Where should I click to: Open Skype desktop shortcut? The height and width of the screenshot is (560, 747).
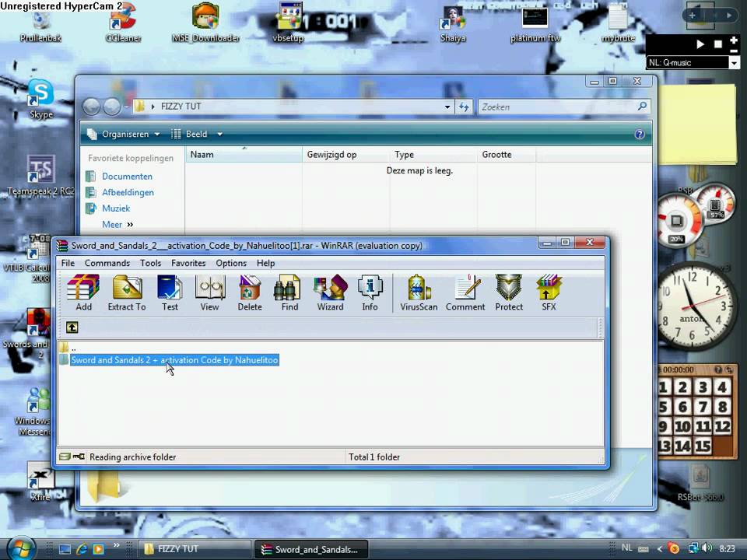tap(41, 98)
